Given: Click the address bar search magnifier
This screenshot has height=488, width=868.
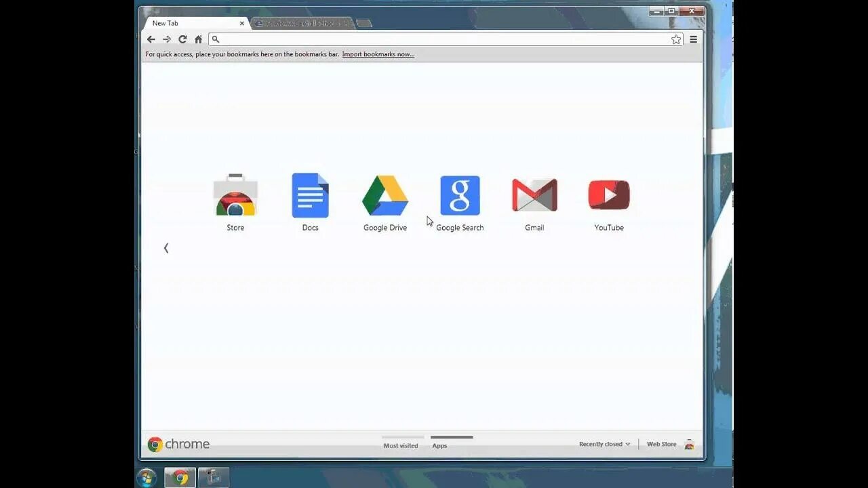Looking at the screenshot, I should pos(216,39).
